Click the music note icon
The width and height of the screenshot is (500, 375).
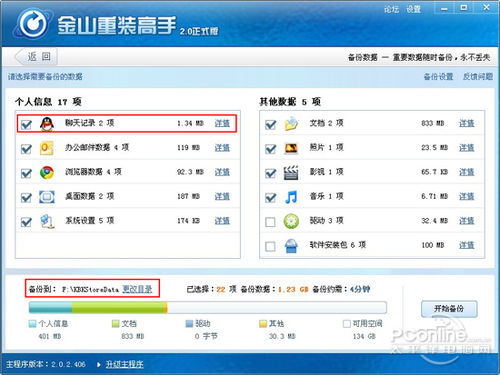(x=291, y=197)
